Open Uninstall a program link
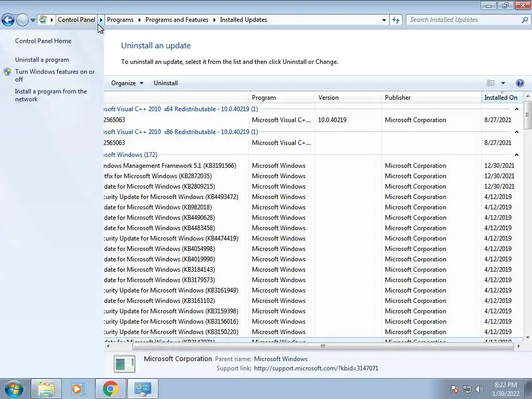This screenshot has height=399, width=532. [42, 60]
